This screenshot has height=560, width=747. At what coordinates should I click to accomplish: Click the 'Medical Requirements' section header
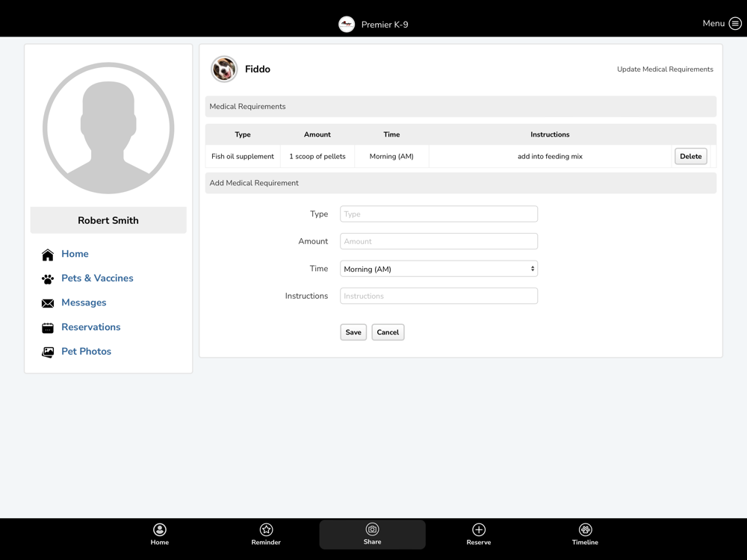[461, 107]
